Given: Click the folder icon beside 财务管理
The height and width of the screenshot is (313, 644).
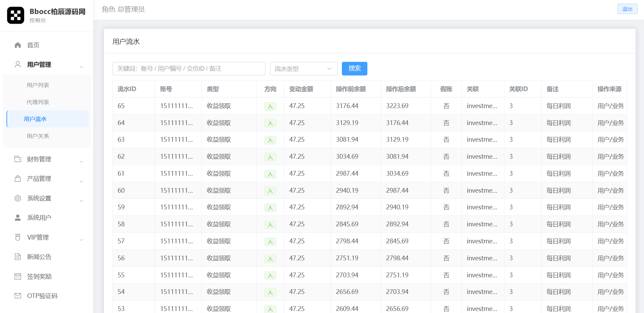Looking at the screenshot, I should coord(18,159).
